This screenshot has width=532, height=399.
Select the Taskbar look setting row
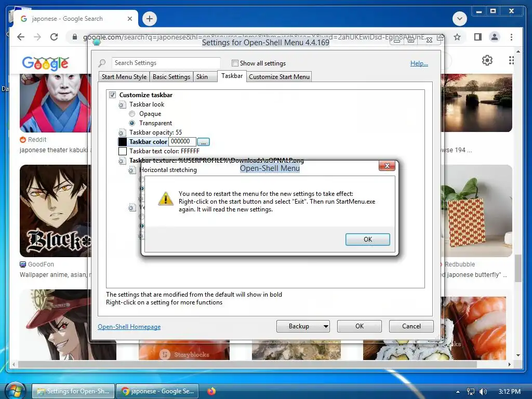[x=147, y=104]
